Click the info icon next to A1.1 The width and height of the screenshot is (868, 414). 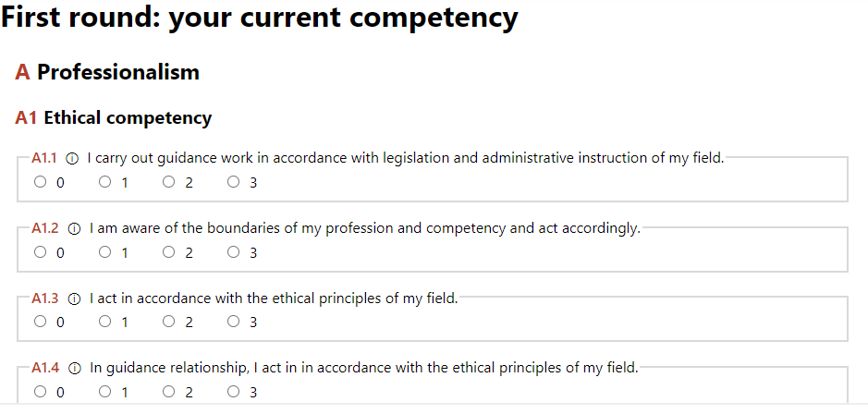point(72,159)
